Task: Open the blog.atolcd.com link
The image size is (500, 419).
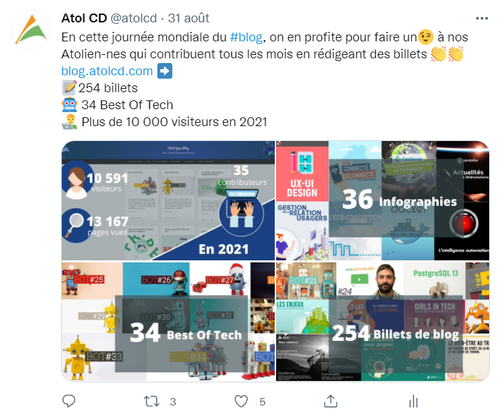Action: point(107,71)
